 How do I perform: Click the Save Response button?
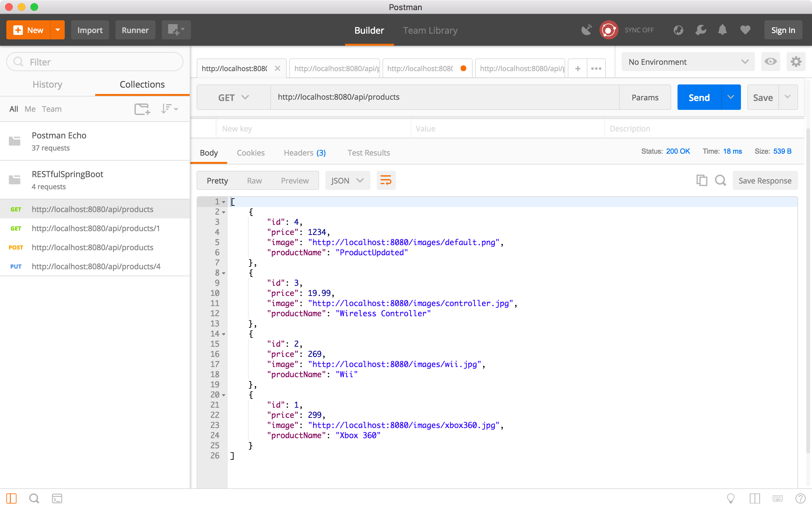point(765,180)
